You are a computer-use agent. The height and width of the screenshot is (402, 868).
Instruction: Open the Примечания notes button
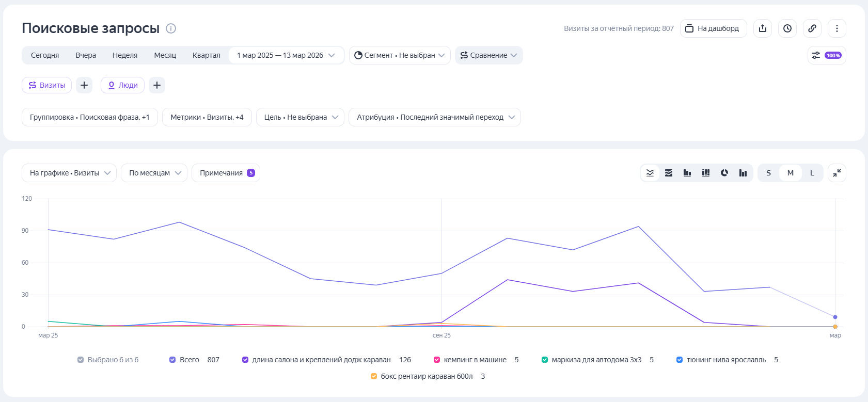coord(226,173)
